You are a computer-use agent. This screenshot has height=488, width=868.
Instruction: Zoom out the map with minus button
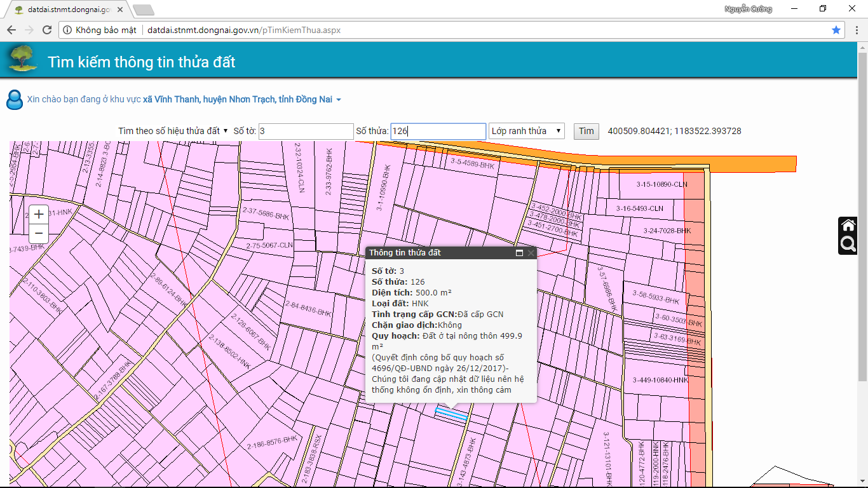pyautogui.click(x=39, y=233)
